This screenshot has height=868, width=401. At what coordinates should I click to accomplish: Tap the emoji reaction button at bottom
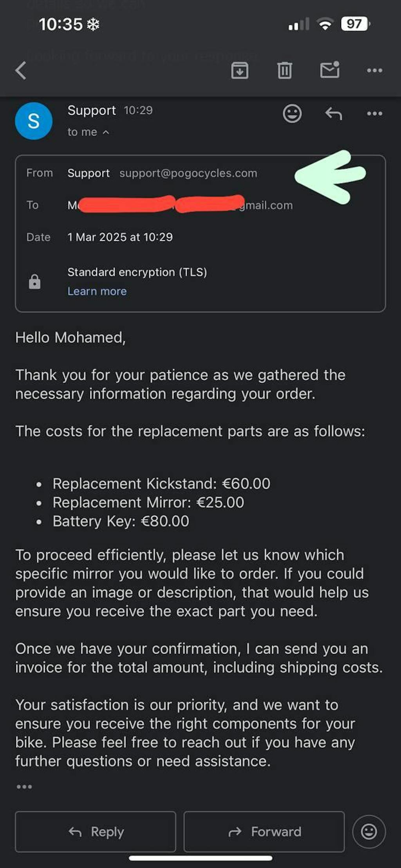point(369,832)
